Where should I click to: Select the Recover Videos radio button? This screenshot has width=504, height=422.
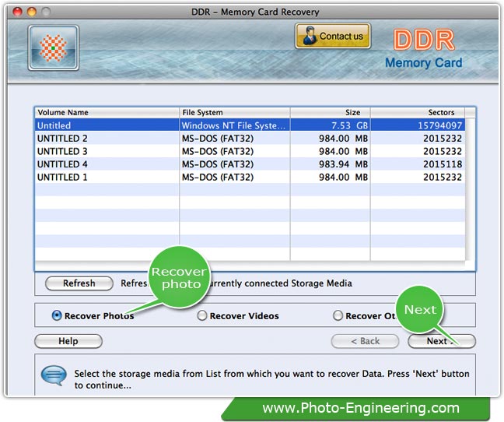202,315
